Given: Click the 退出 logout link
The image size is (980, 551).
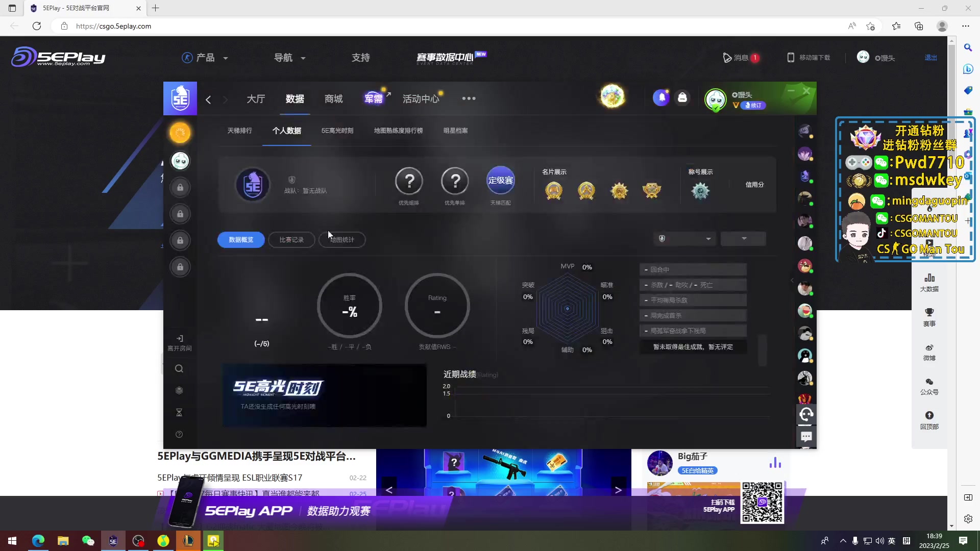Looking at the screenshot, I should tap(930, 58).
